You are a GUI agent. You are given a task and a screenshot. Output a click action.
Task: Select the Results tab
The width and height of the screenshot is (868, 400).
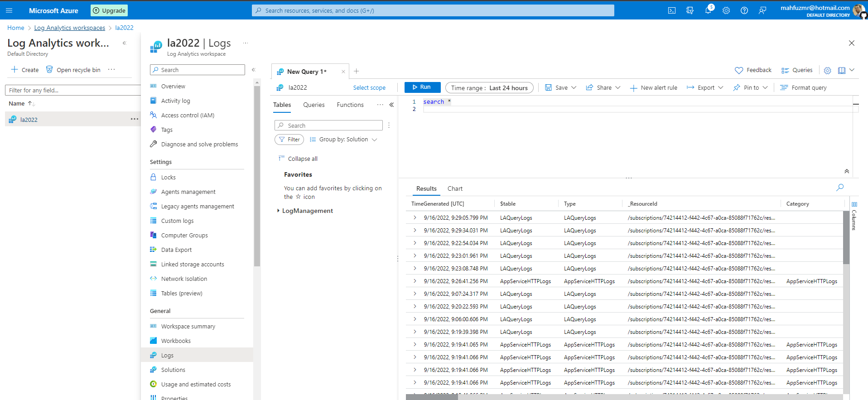click(426, 188)
